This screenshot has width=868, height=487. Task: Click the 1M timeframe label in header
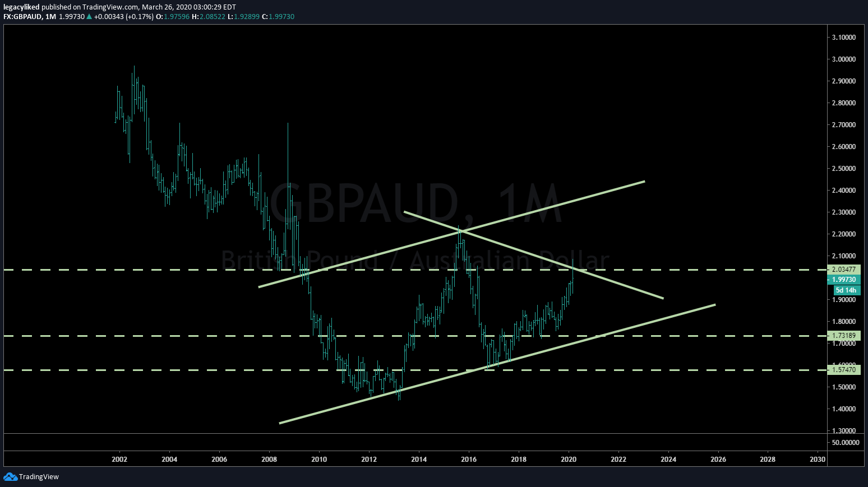click(x=51, y=17)
